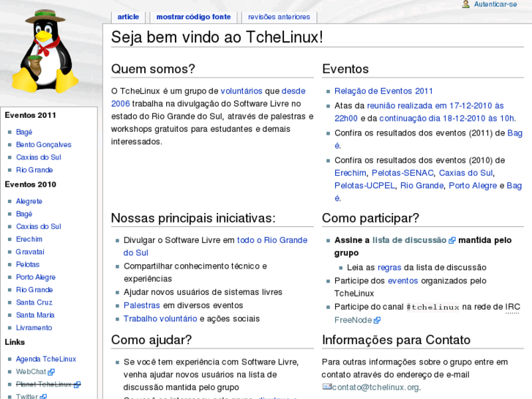Click external link icon next to WebChat

pos(51,372)
